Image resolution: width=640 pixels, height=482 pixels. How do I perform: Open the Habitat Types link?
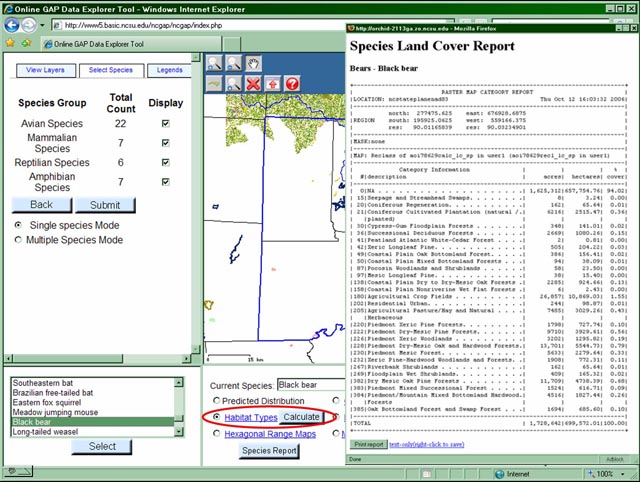coord(251,417)
